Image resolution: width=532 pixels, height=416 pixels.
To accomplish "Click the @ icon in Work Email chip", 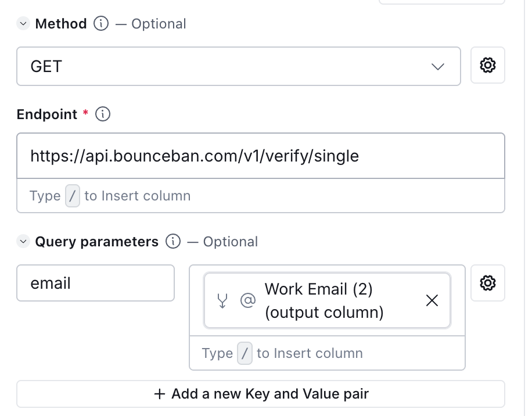I will 248,301.
